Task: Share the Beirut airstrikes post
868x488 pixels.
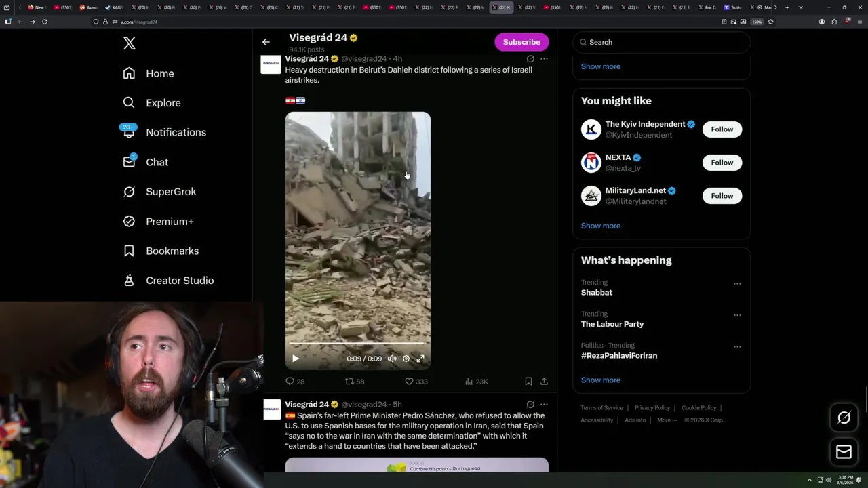Action: pos(544,382)
